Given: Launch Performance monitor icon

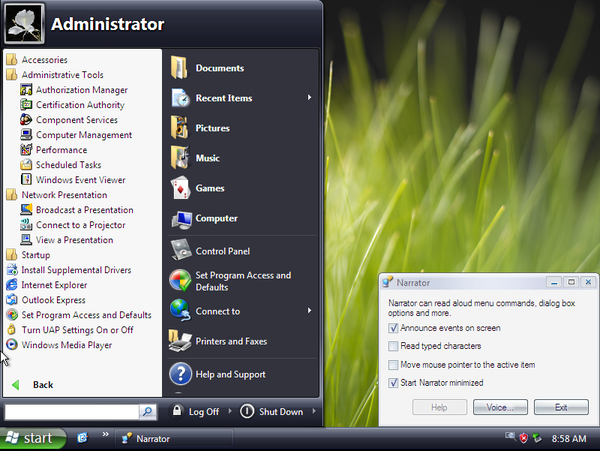Looking at the screenshot, I should click(x=26, y=150).
